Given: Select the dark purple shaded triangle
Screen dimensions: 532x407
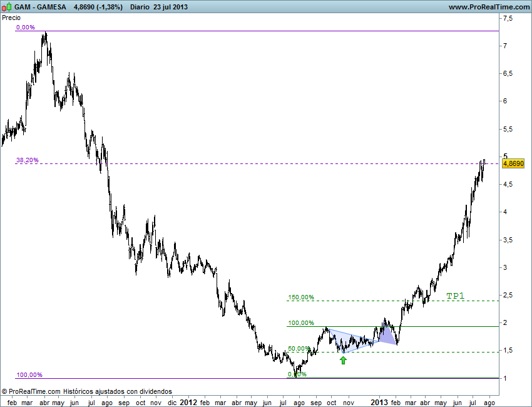Looking at the screenshot, I should (x=387, y=336).
